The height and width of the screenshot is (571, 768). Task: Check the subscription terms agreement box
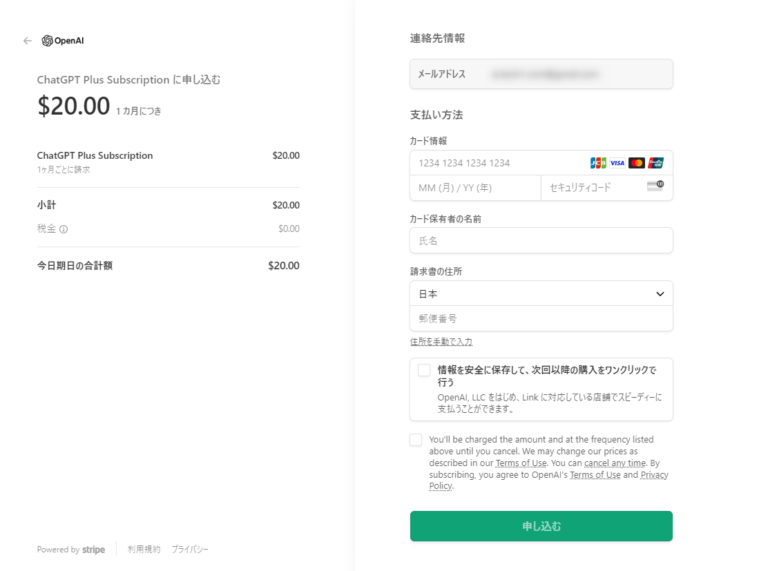(x=416, y=440)
